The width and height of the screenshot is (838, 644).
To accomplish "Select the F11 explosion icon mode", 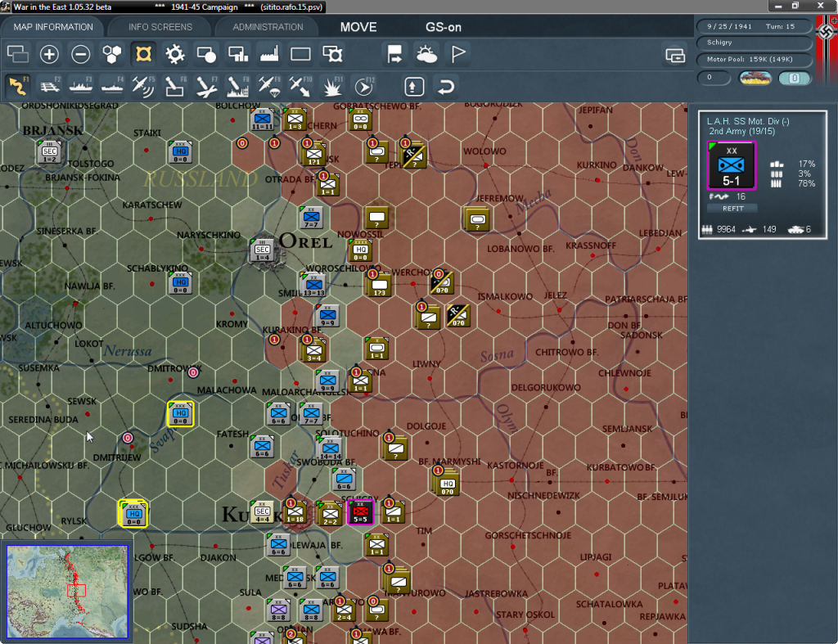I will 332,87.
